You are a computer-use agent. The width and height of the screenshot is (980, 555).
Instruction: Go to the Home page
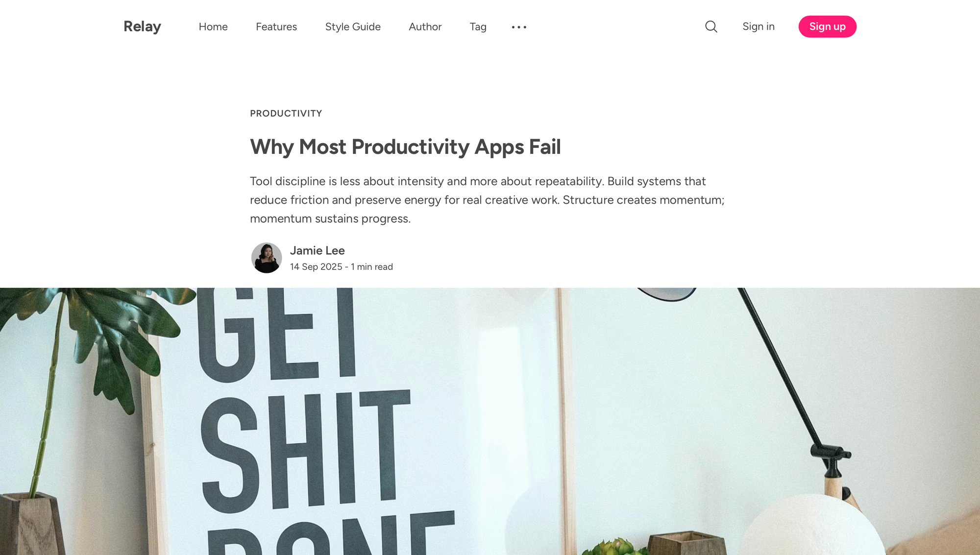point(213,26)
